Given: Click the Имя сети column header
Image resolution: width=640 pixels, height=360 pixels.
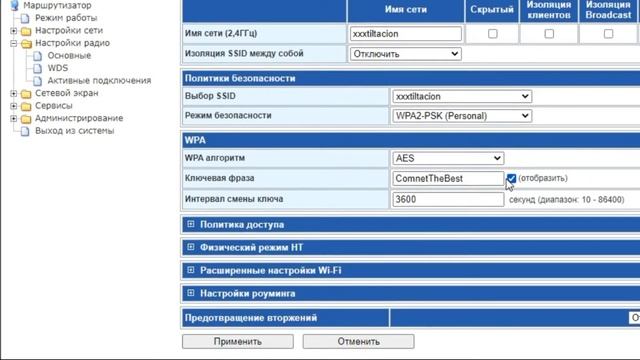Looking at the screenshot, I should tap(406, 10).
